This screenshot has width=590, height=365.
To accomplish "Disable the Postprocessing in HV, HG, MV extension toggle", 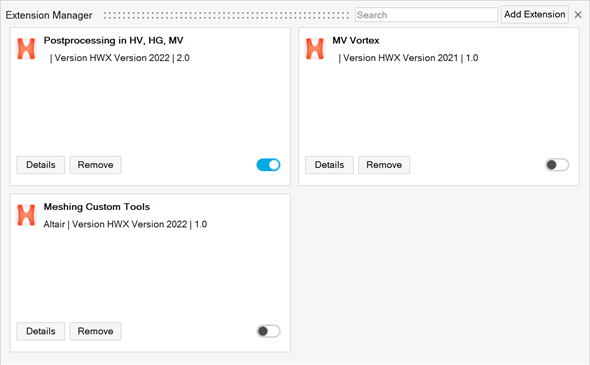I will pos(268,165).
